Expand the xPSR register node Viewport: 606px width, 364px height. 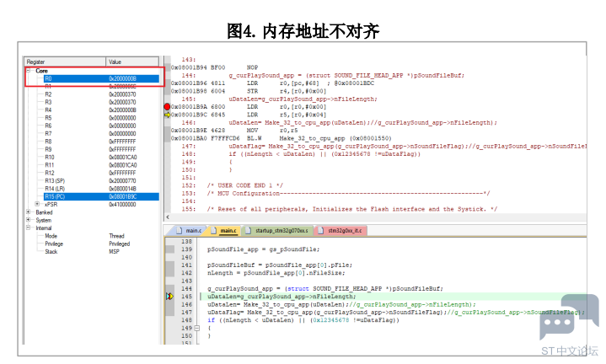[x=37, y=204]
